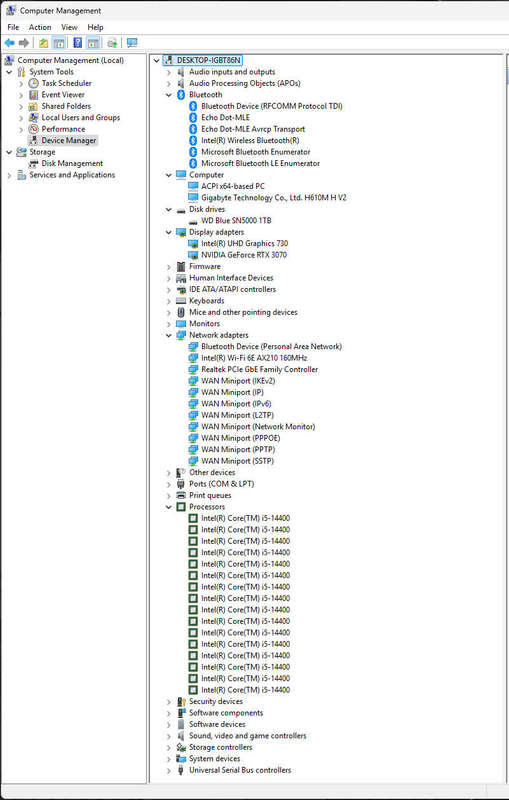Collapse the Processors category

click(x=169, y=507)
